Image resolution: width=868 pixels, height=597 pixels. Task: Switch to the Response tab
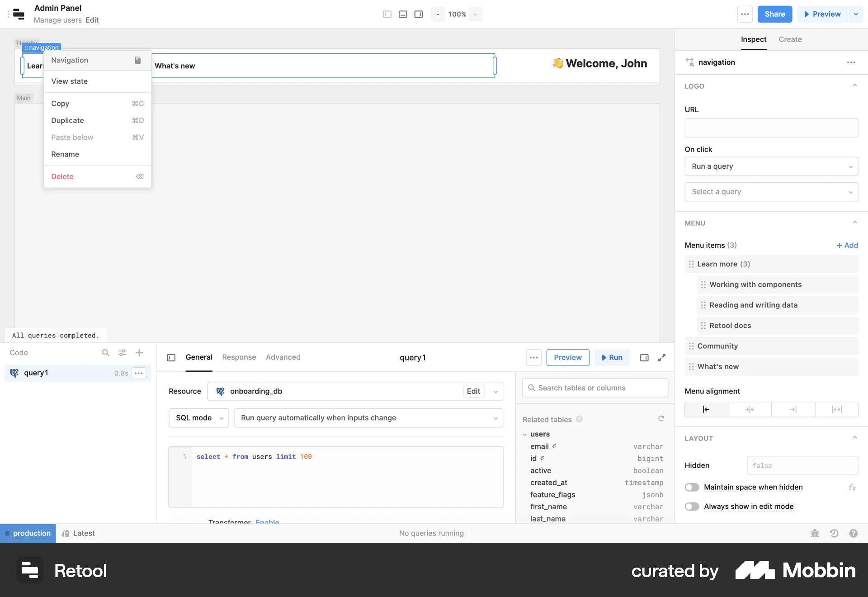point(239,357)
